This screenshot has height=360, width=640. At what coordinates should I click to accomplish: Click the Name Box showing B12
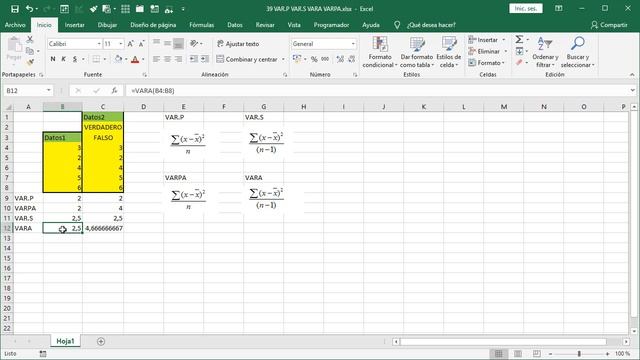point(28,91)
